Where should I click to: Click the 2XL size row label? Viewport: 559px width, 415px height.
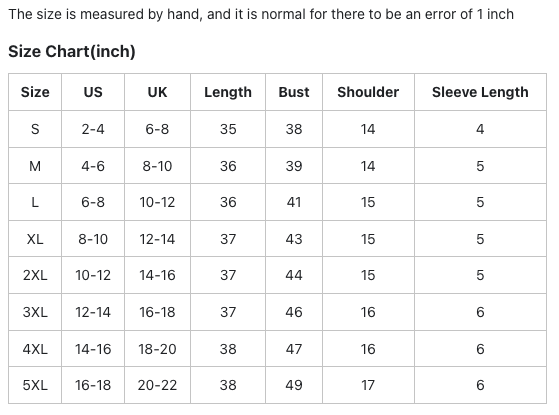tap(35, 275)
